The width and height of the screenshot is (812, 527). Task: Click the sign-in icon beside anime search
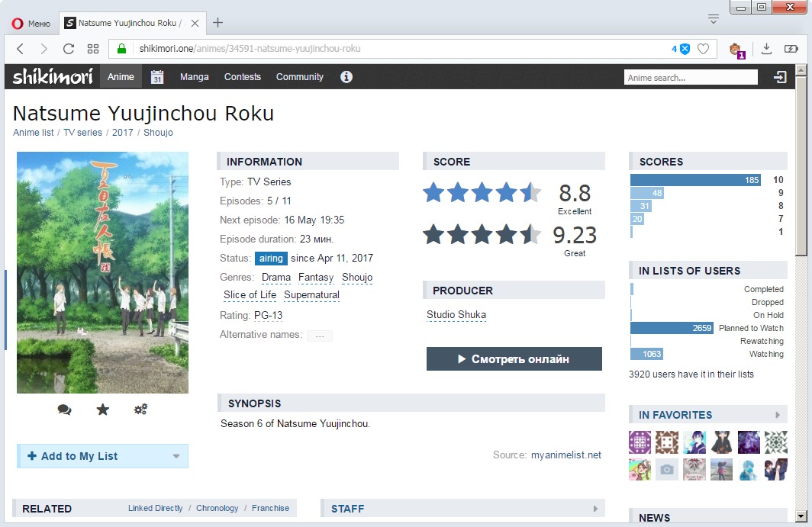click(x=780, y=77)
